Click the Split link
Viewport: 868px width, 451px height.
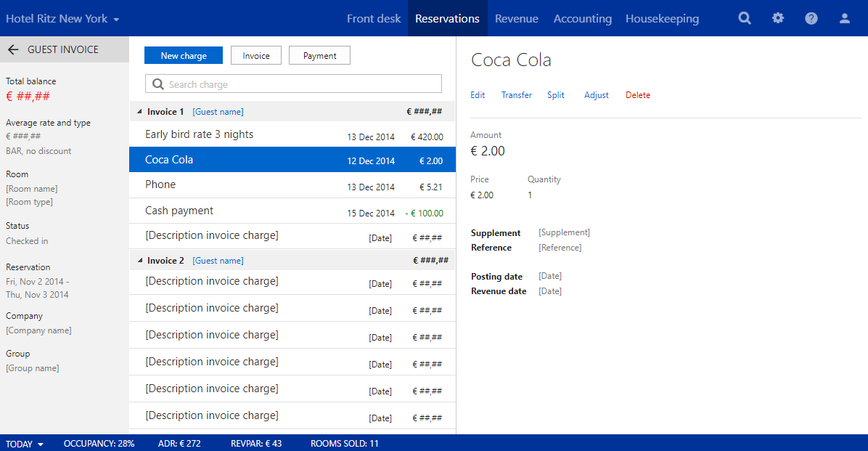556,94
